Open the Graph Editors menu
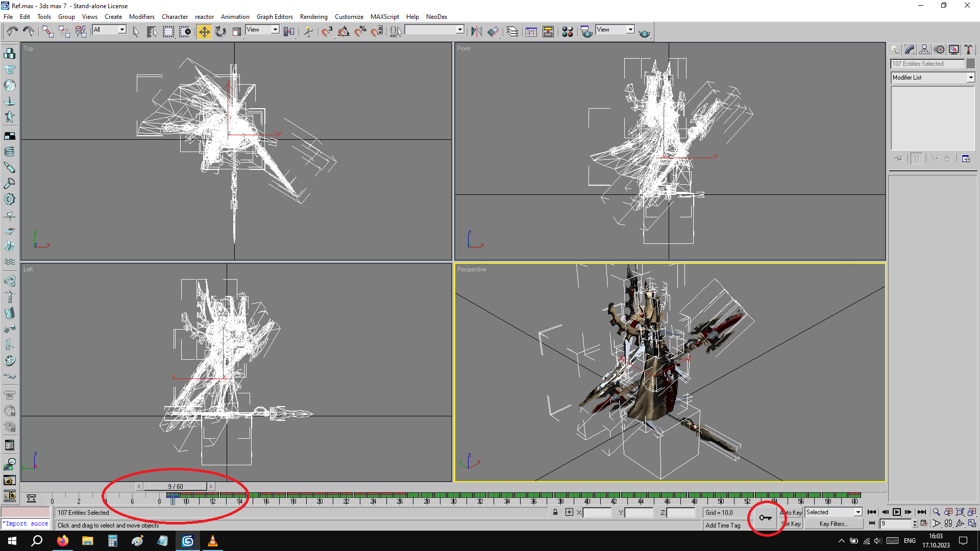Viewport: 980px width, 551px height. click(x=274, y=17)
